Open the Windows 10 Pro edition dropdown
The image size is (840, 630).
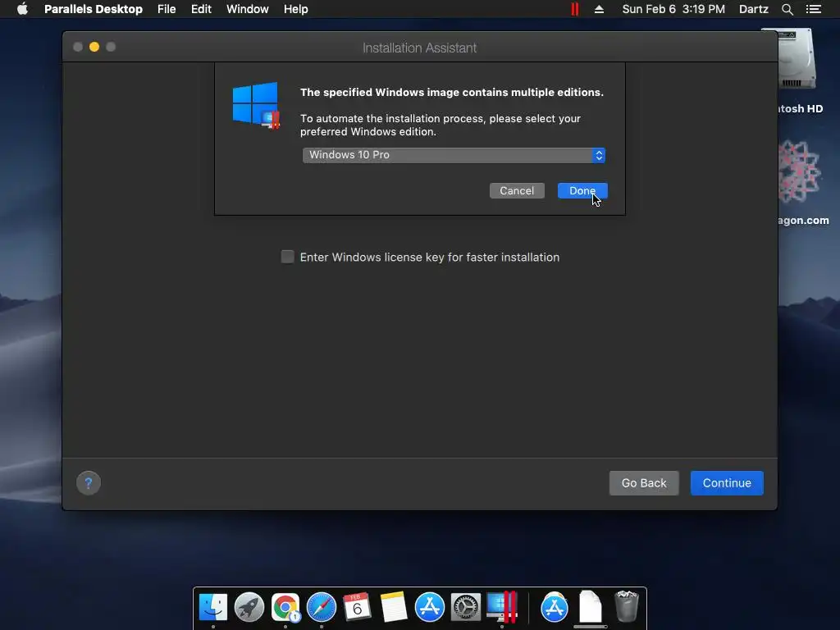(454, 155)
